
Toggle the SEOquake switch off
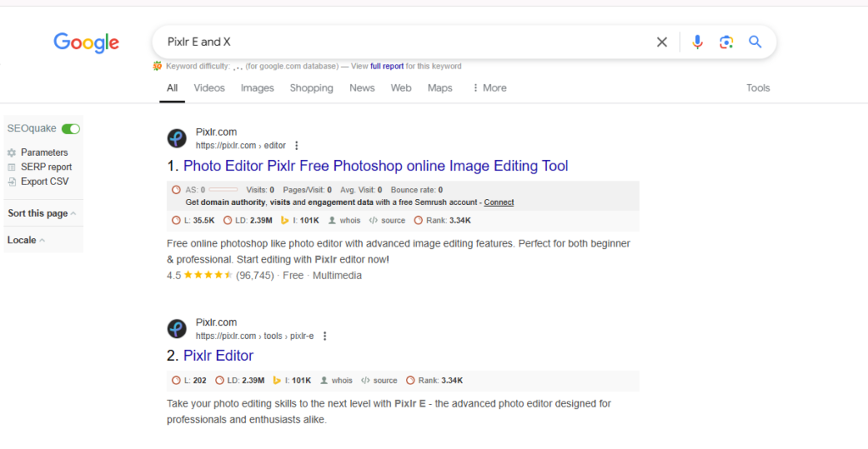pos(70,129)
